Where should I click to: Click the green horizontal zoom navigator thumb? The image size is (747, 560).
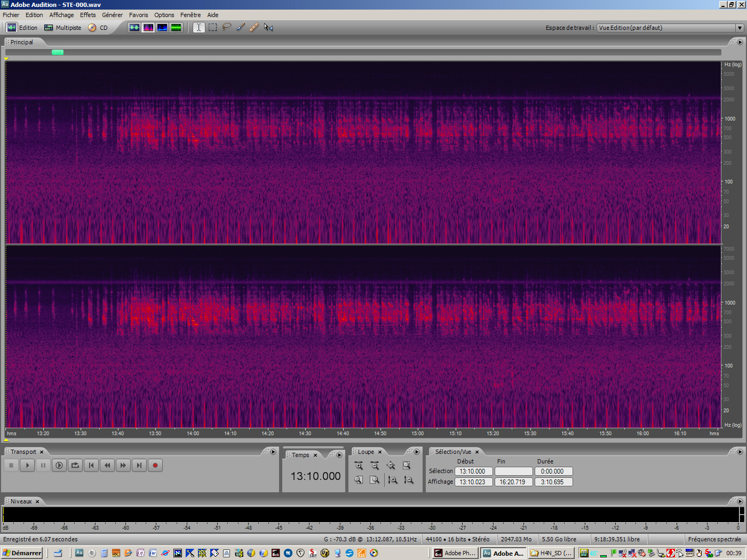coord(58,52)
